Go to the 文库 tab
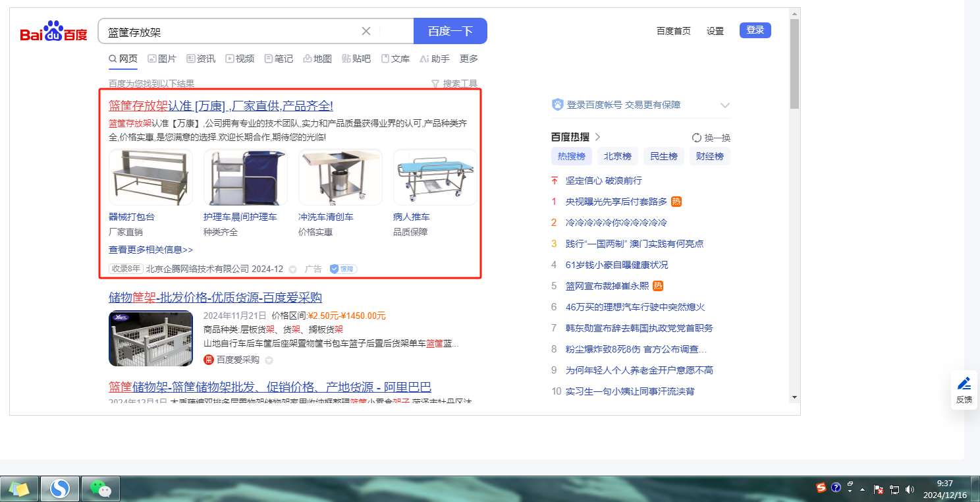Image resolution: width=980 pixels, height=502 pixels. pyautogui.click(x=395, y=59)
